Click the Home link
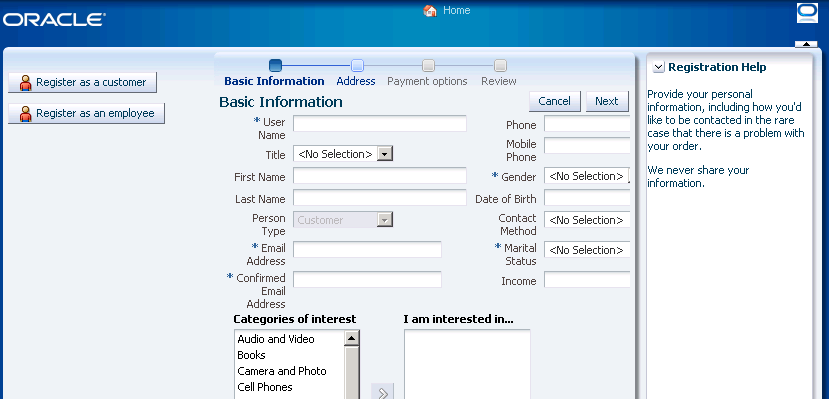This screenshot has width=829, height=399. click(456, 11)
